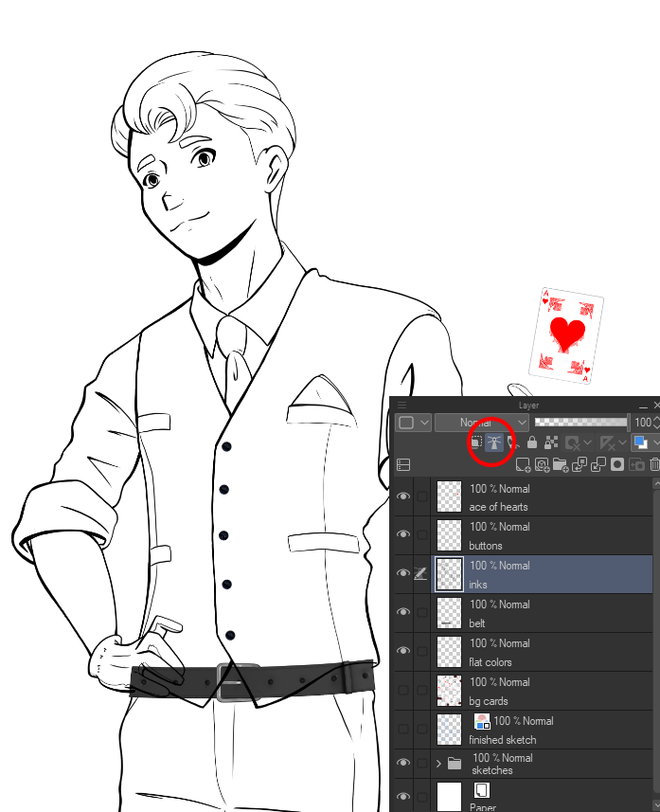Click the inks layer thumbnail
Screen dimensions: 660x812
tap(449, 574)
